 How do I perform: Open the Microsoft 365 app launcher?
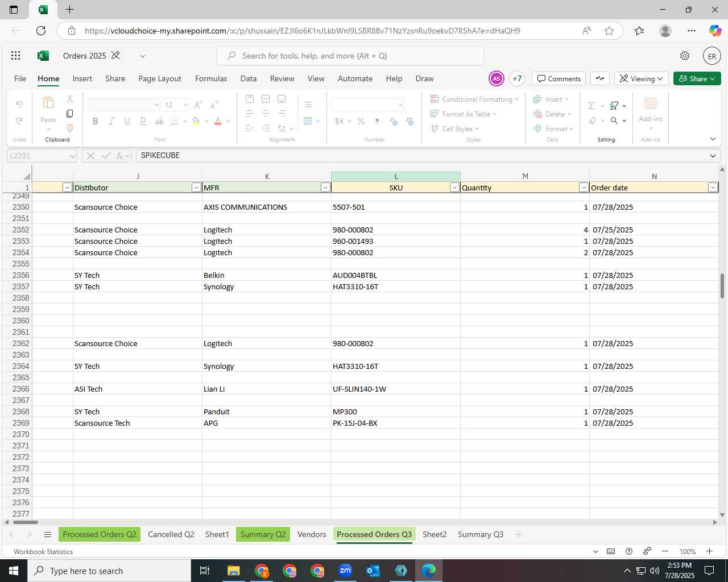coord(16,56)
